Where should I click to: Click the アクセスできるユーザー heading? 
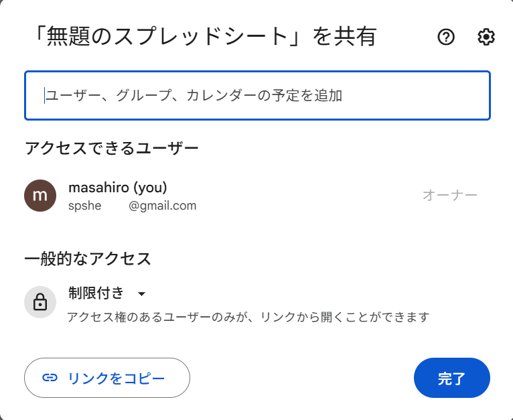point(112,148)
